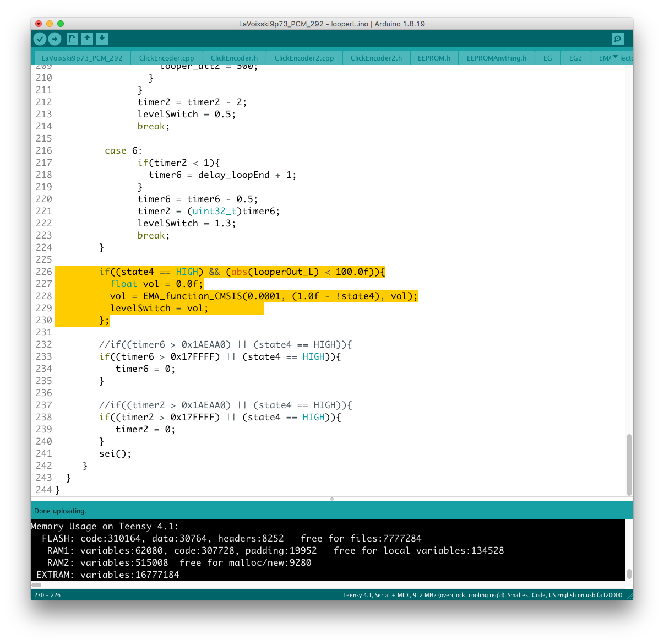The height and width of the screenshot is (644, 664).
Task: Click the Verify sketch checkmark icon
Action: [x=40, y=39]
